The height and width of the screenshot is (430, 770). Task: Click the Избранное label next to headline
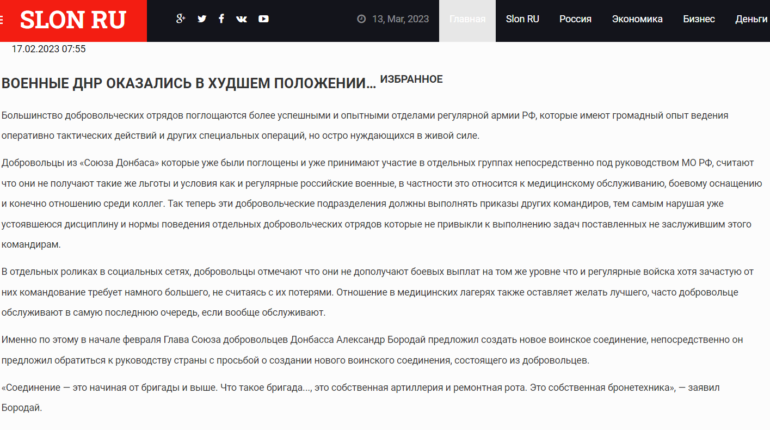pyautogui.click(x=411, y=79)
